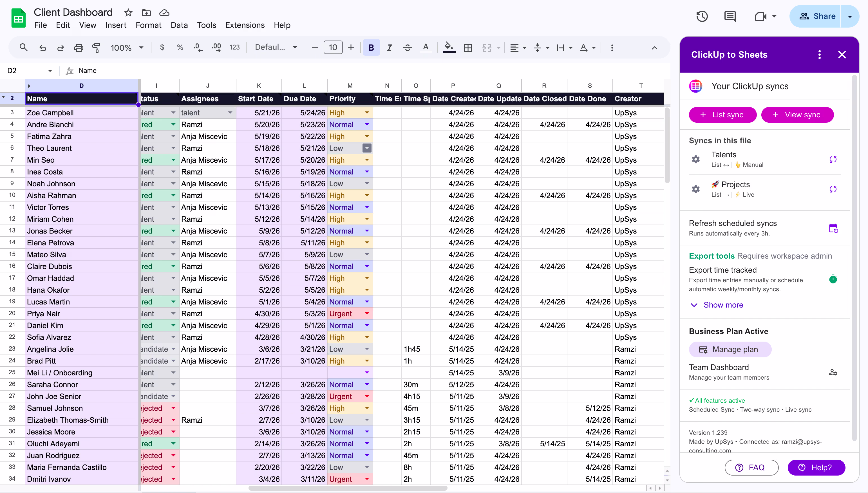Open the text color tool
This screenshot has width=868, height=493.
coord(426,48)
